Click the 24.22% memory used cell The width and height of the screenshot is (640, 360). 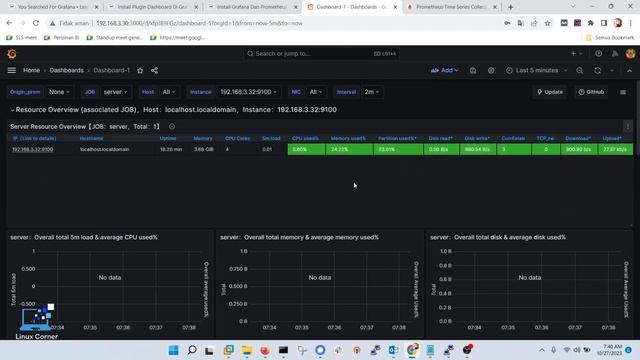349,149
